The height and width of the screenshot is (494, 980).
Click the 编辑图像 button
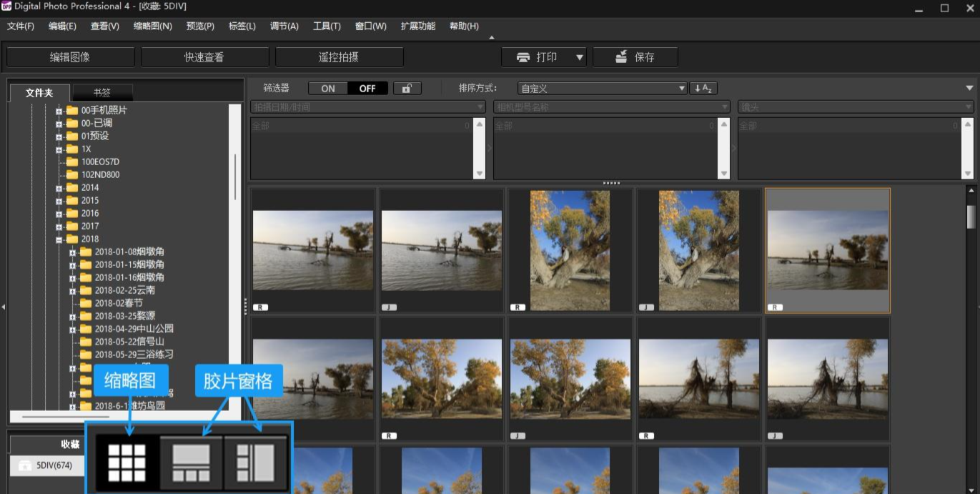(70, 57)
